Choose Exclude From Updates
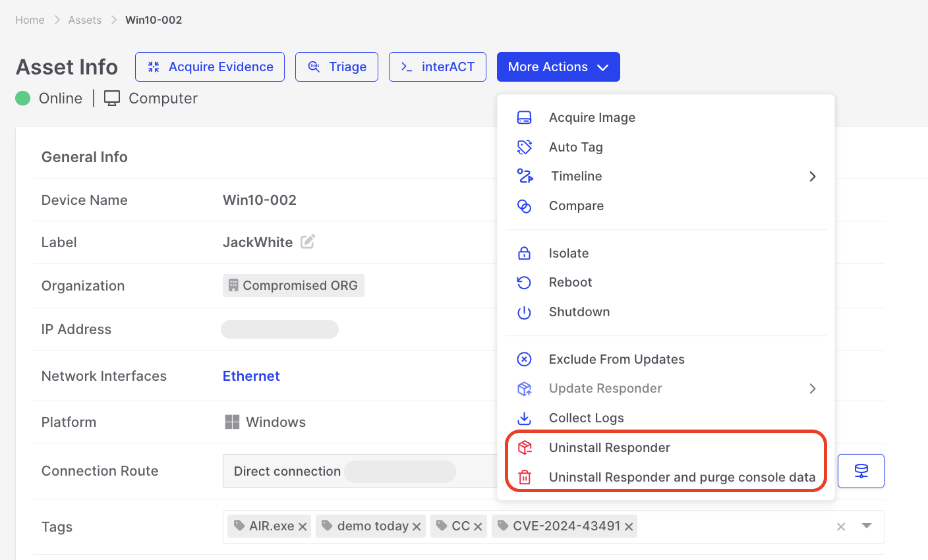Viewport: 928px width, 560px height. tap(616, 359)
